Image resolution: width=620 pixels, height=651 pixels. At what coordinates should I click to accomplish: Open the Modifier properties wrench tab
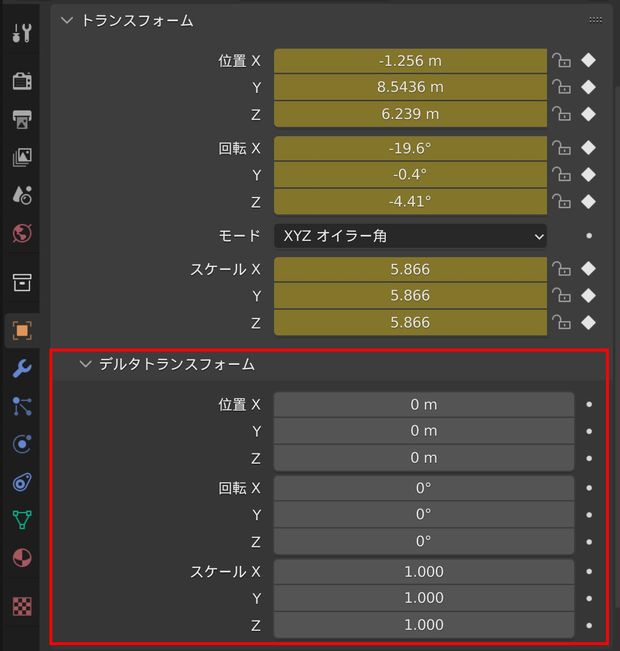(x=22, y=368)
